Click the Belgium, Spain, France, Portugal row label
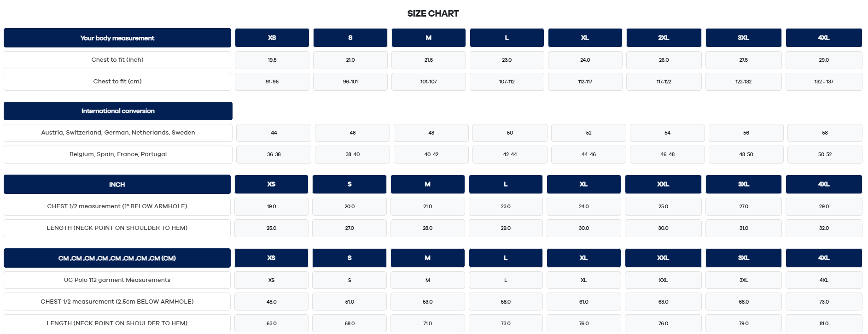The width and height of the screenshot is (868, 334). (118, 154)
